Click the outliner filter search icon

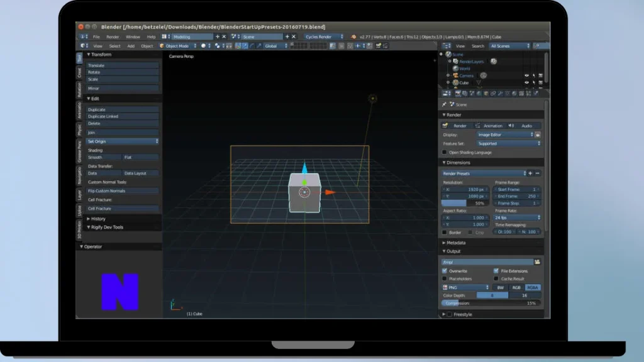537,45
